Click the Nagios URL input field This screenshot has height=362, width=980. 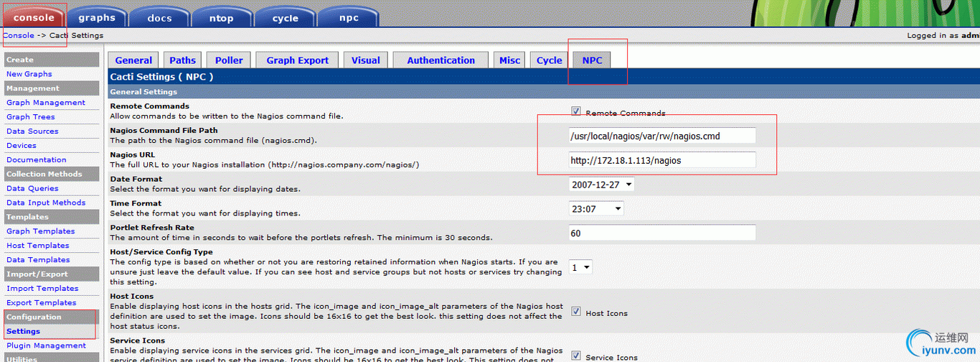(x=662, y=160)
